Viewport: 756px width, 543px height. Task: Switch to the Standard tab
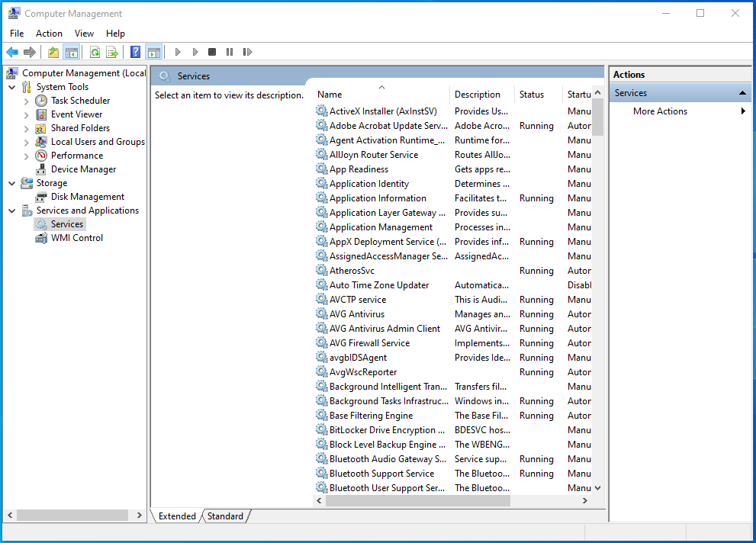(225, 516)
